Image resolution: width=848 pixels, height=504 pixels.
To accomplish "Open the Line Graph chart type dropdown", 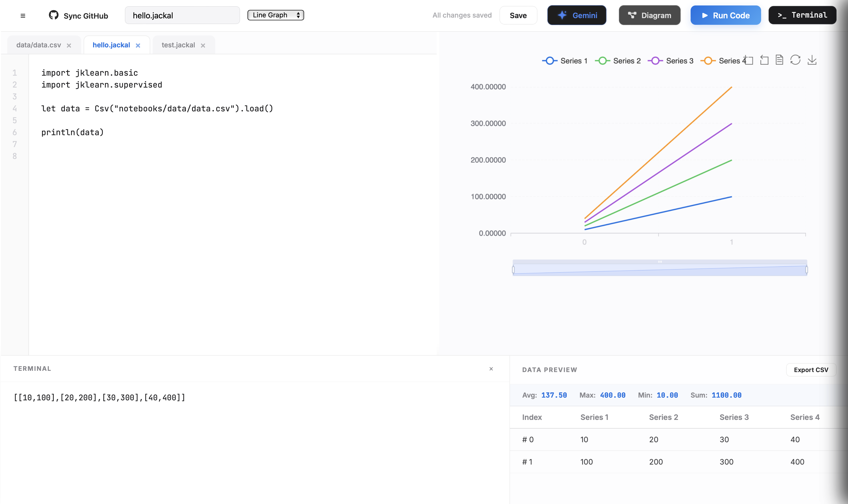I will click(x=275, y=15).
